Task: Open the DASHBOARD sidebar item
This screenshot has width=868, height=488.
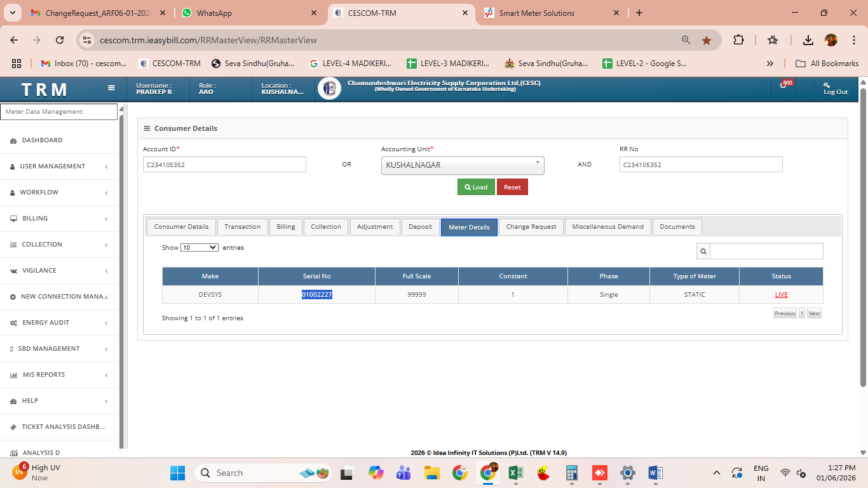Action: click(58, 140)
